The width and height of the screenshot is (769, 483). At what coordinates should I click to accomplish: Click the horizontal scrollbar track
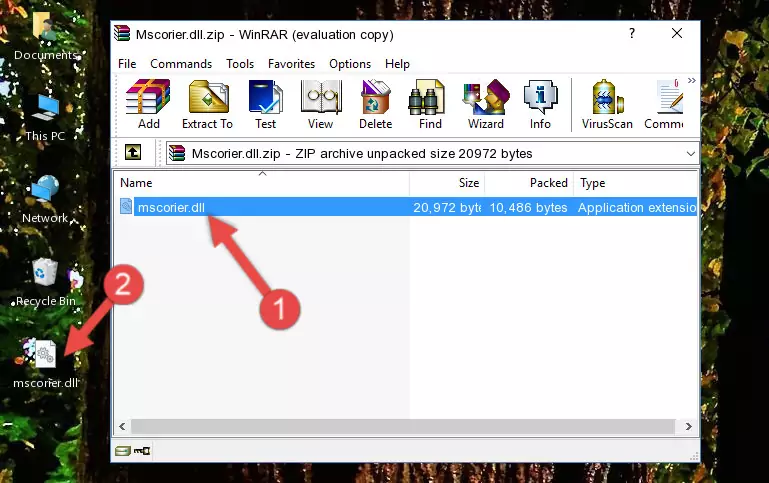tap(403, 427)
